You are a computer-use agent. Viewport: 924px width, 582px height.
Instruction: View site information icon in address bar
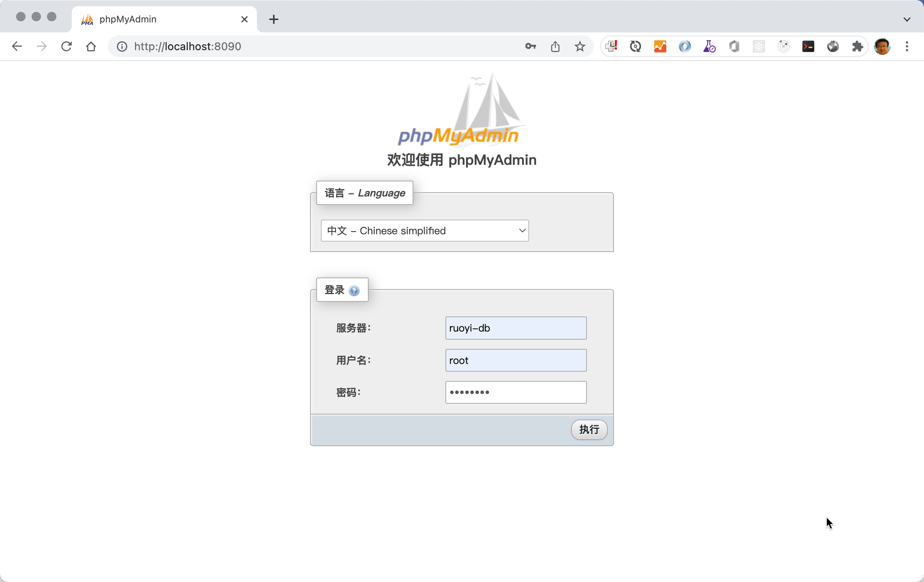coord(122,46)
